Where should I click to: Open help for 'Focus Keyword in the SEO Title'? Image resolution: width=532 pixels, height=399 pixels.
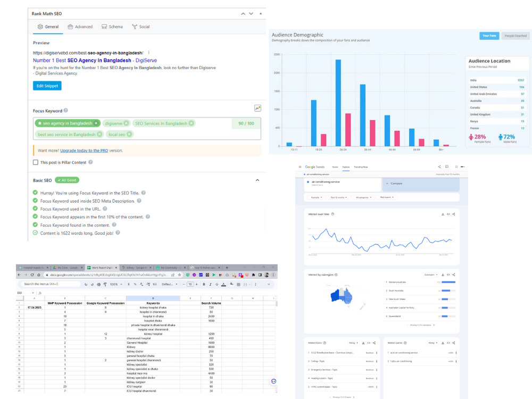pyautogui.click(x=144, y=193)
